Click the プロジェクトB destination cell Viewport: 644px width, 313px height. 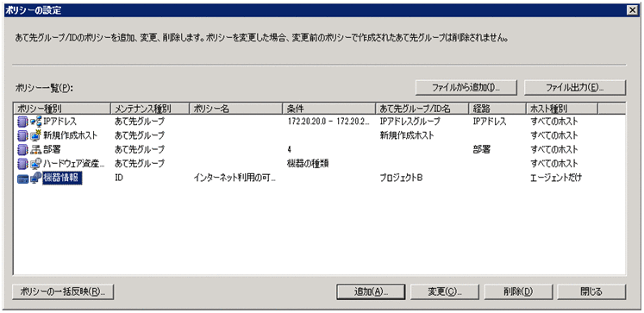[402, 178]
